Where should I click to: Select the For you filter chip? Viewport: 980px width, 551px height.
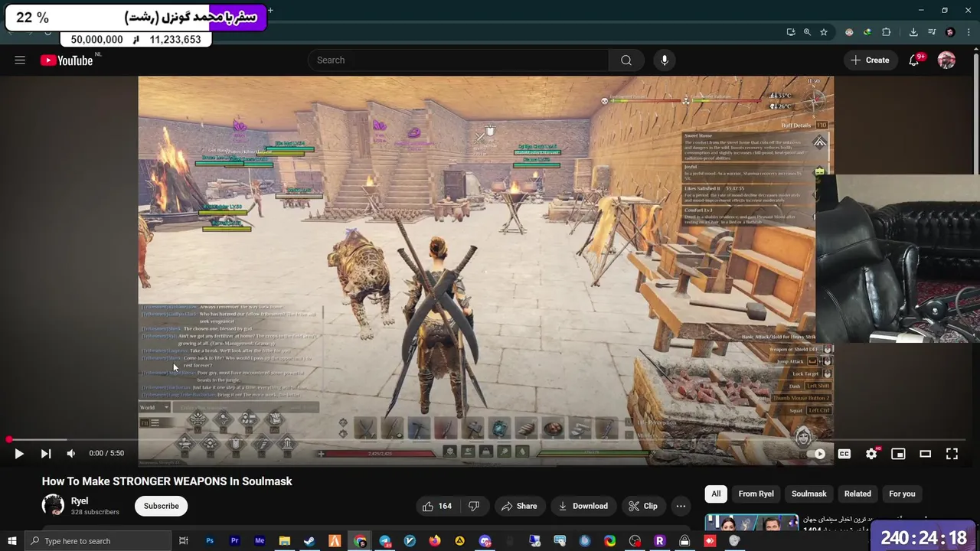(x=902, y=494)
